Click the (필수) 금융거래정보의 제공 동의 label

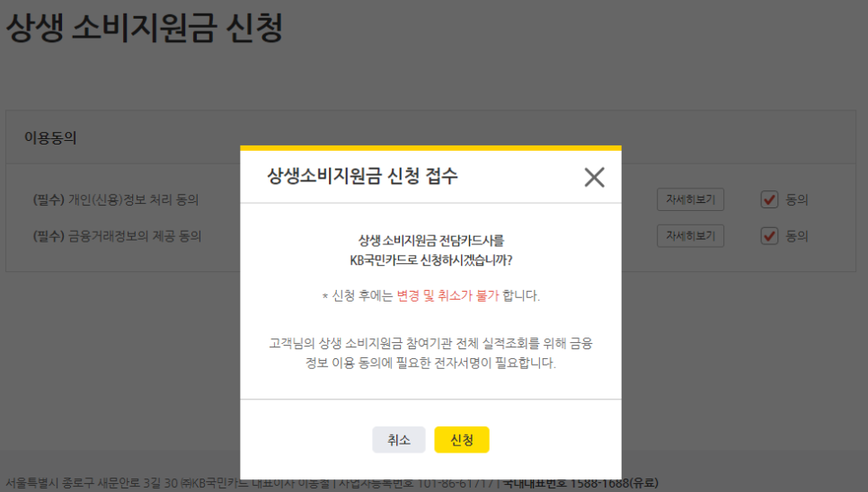(117, 236)
